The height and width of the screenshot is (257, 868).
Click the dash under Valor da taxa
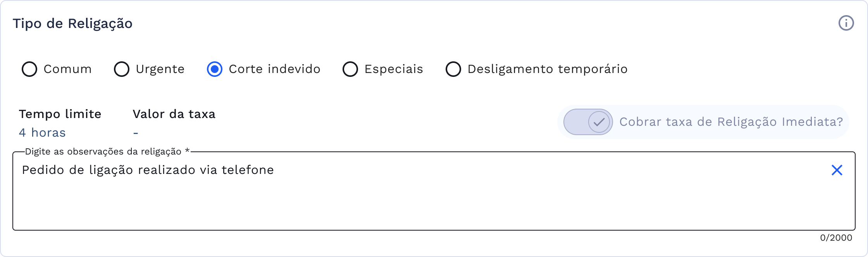coord(135,132)
